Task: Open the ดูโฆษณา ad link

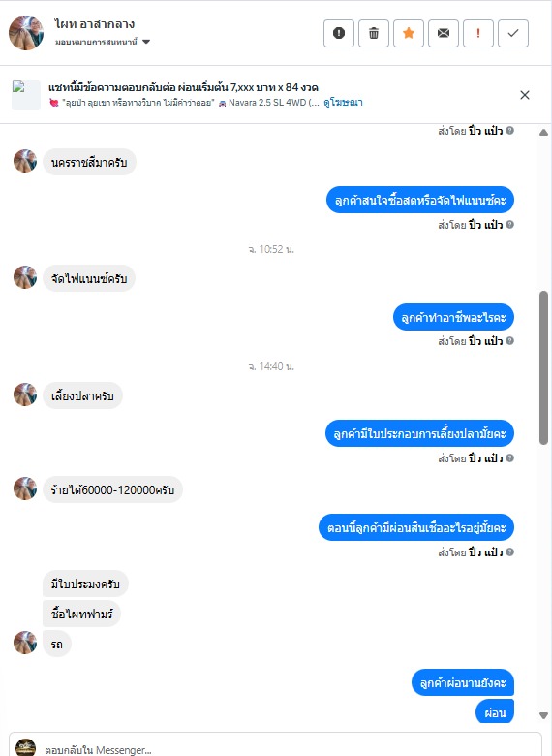Action: (343, 102)
